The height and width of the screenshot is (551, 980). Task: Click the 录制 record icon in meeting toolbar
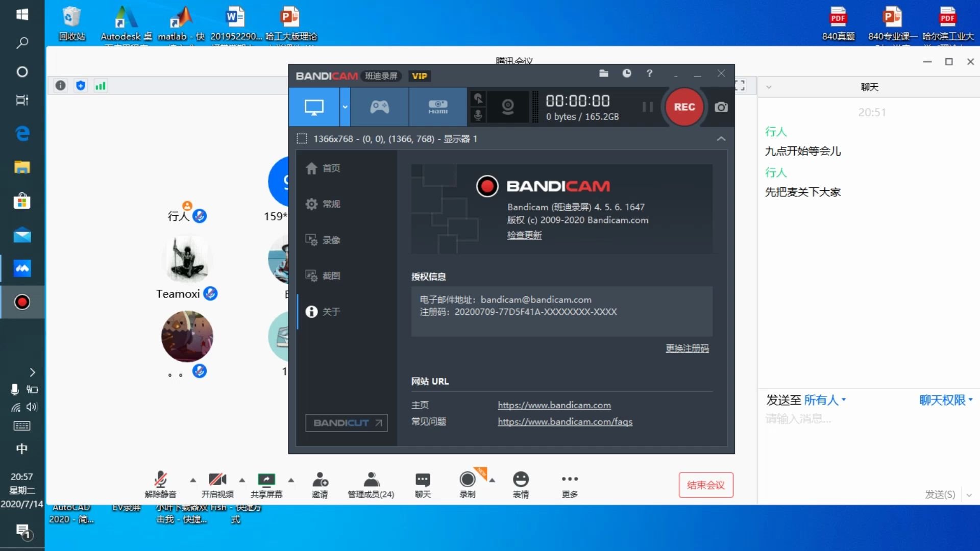(467, 484)
